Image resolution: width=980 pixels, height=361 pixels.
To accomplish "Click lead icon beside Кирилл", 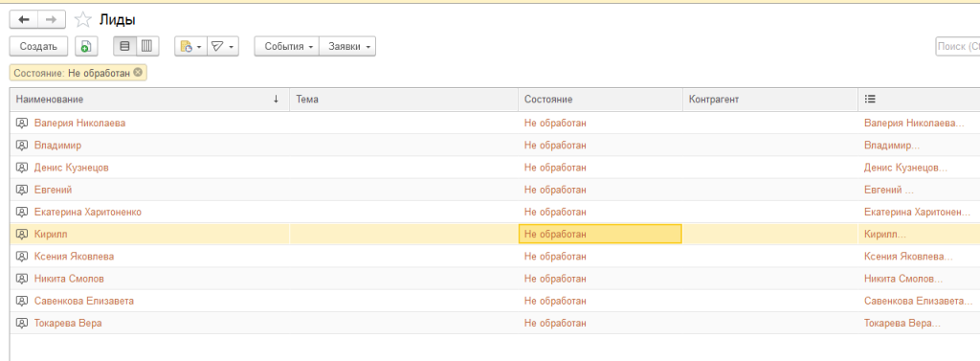I will [x=22, y=234].
